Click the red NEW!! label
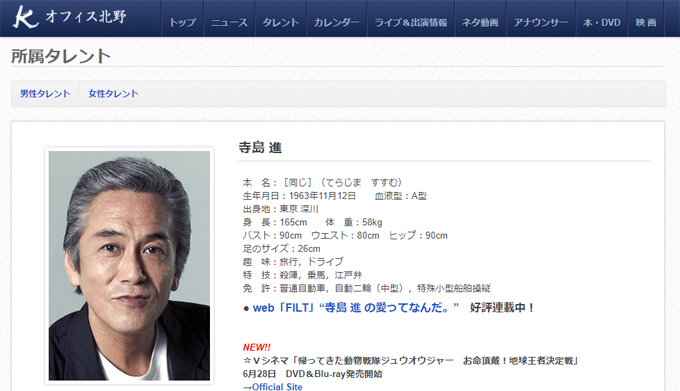Image resolution: width=680 pixels, height=391 pixels. click(x=257, y=347)
